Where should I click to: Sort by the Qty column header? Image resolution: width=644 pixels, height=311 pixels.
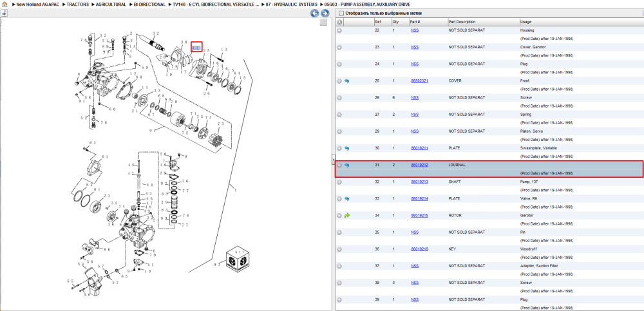tap(400, 22)
